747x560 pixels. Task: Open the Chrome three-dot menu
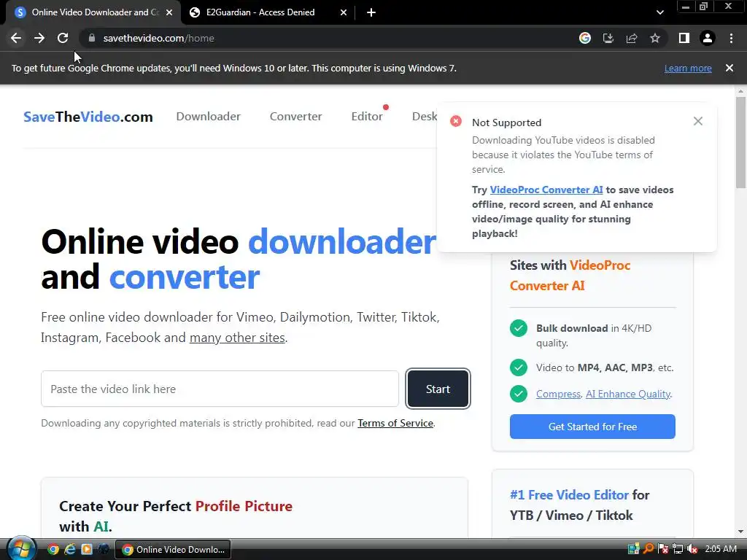pyautogui.click(x=731, y=38)
